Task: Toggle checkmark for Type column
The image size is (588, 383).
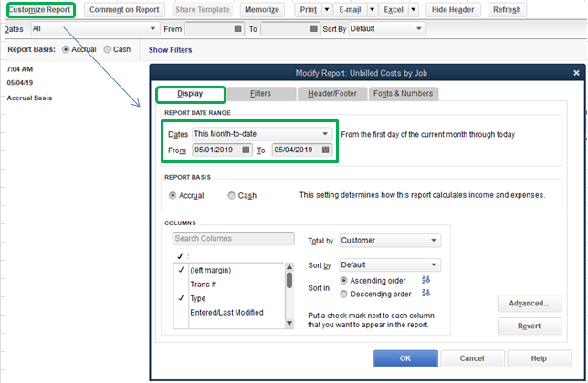Action: (x=181, y=297)
